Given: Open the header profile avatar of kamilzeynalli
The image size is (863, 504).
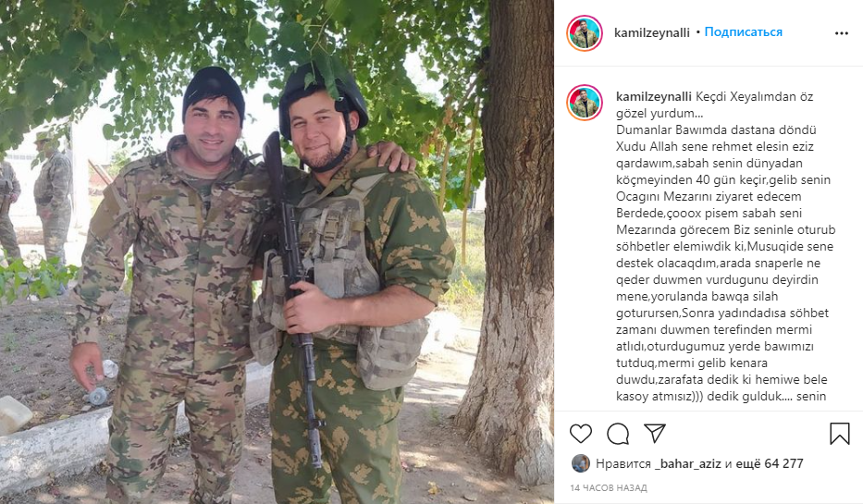Looking at the screenshot, I should (585, 33).
